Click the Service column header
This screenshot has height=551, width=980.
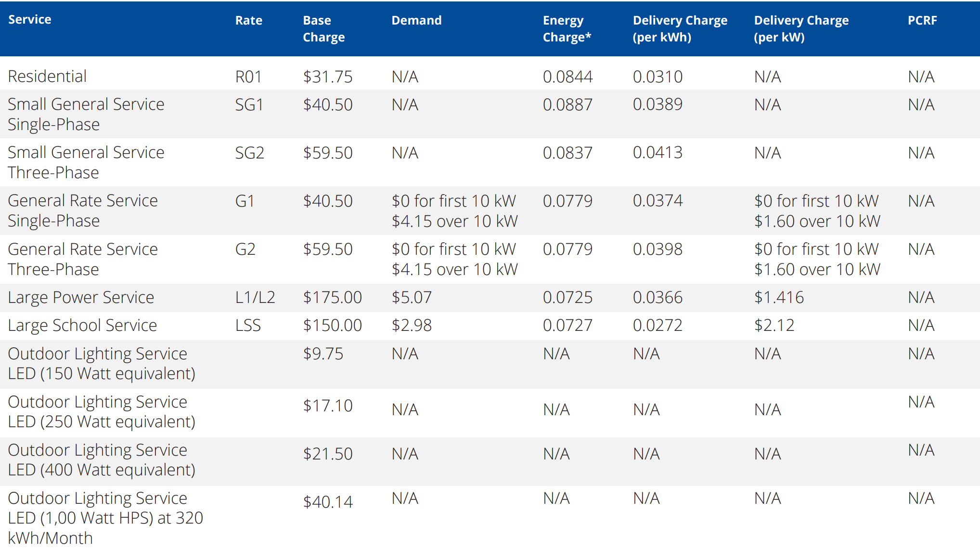[x=30, y=20]
